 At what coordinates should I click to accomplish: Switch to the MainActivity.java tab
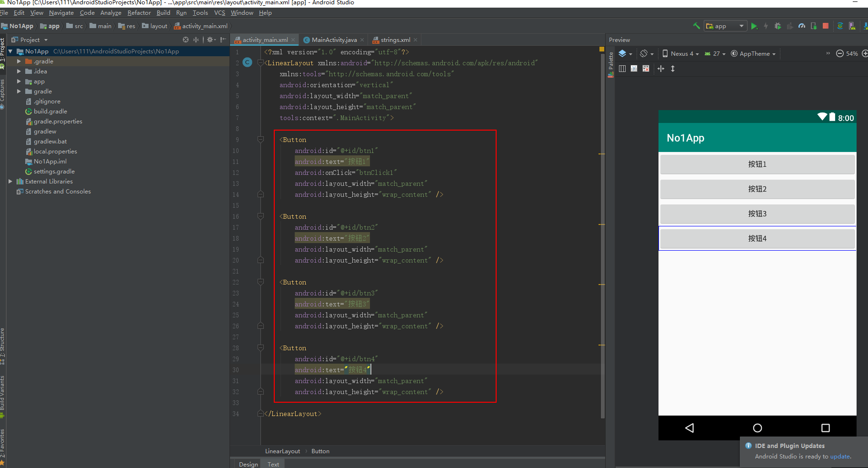pyautogui.click(x=334, y=40)
